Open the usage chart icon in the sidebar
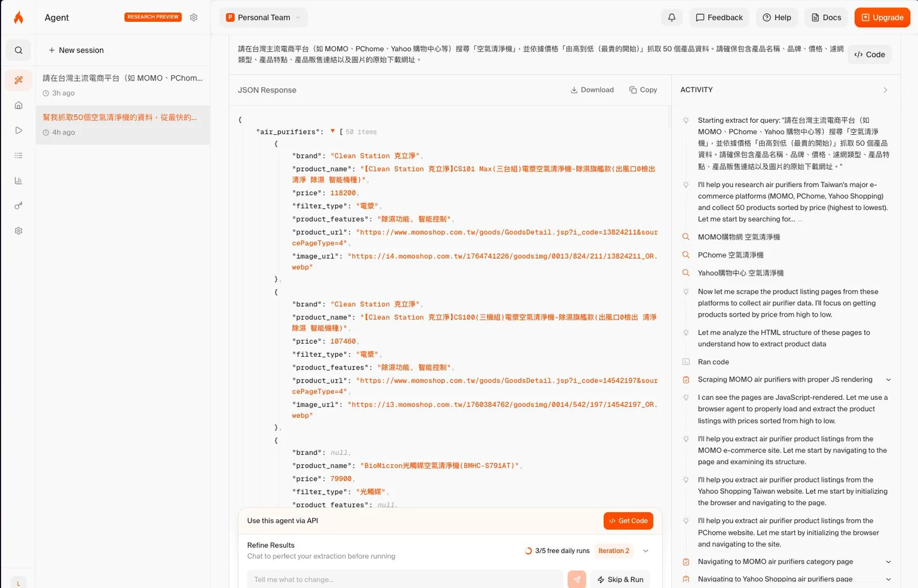918x588 pixels. tap(18, 181)
